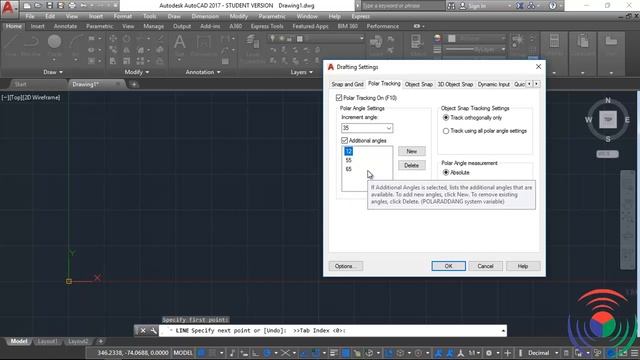Click the Help question mark icon
The width and height of the screenshot is (640, 360).
[553, 6]
